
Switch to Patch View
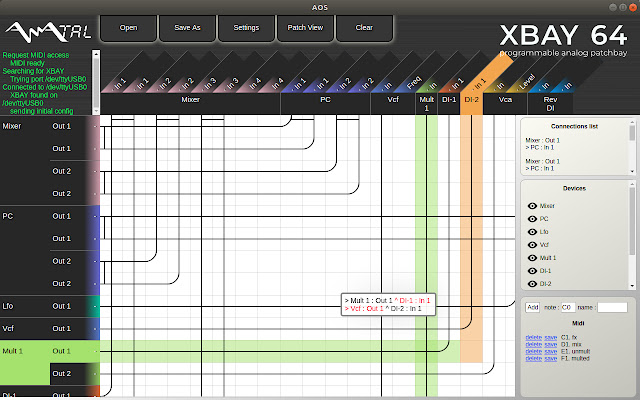point(305,28)
